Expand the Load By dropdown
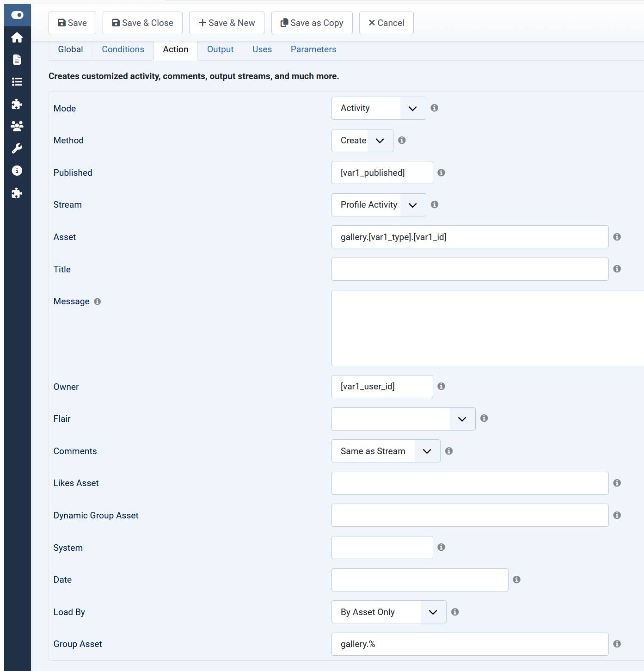 pyautogui.click(x=388, y=612)
